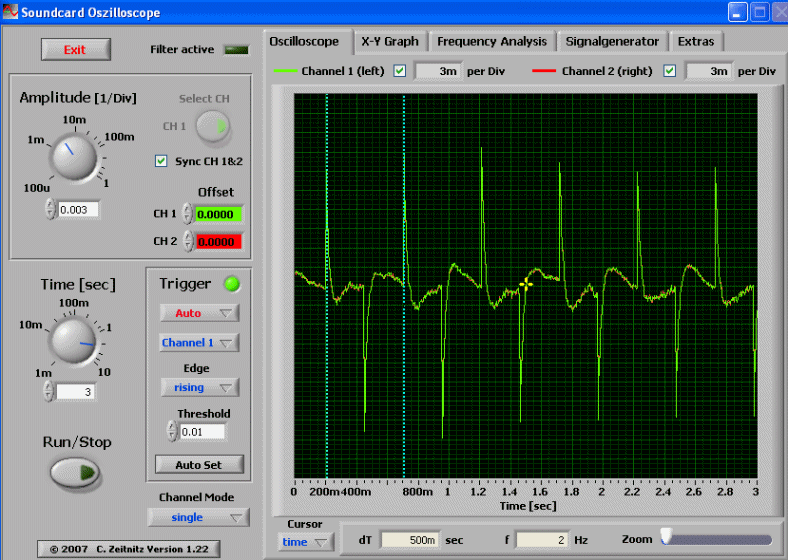Click the yellow crosshair marker on waveform
This screenshot has height=560, width=788.
click(x=526, y=285)
